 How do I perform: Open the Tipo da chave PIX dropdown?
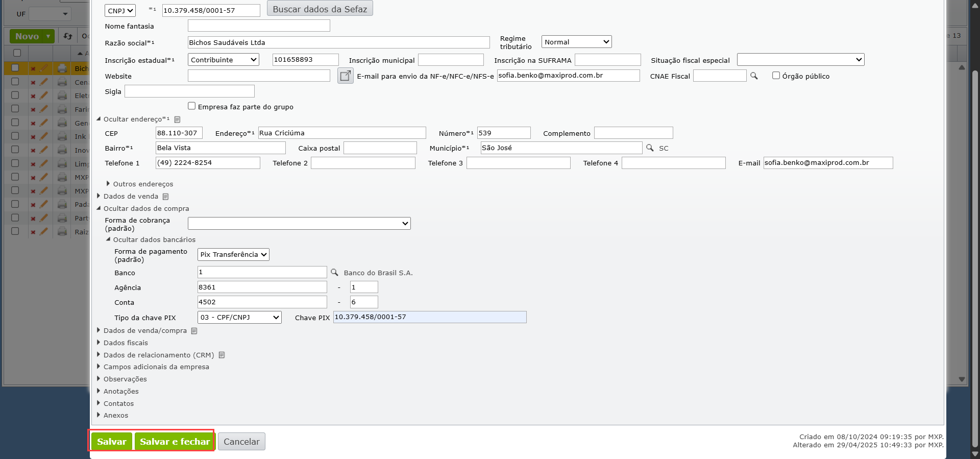tap(239, 318)
